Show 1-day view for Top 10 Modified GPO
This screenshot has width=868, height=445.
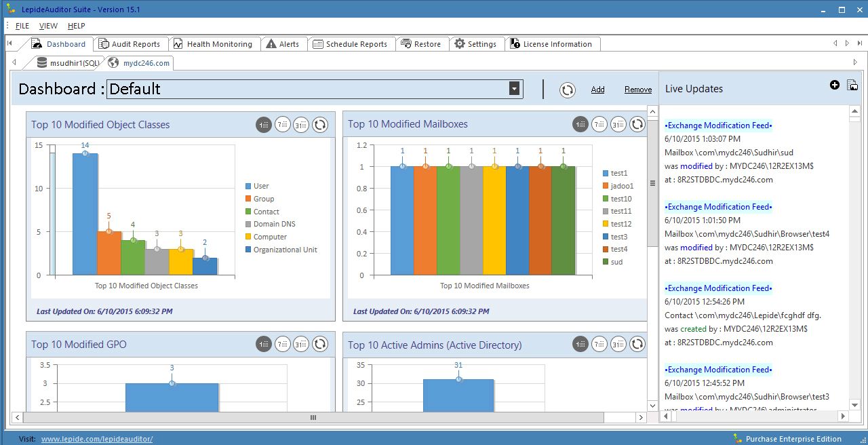point(264,345)
